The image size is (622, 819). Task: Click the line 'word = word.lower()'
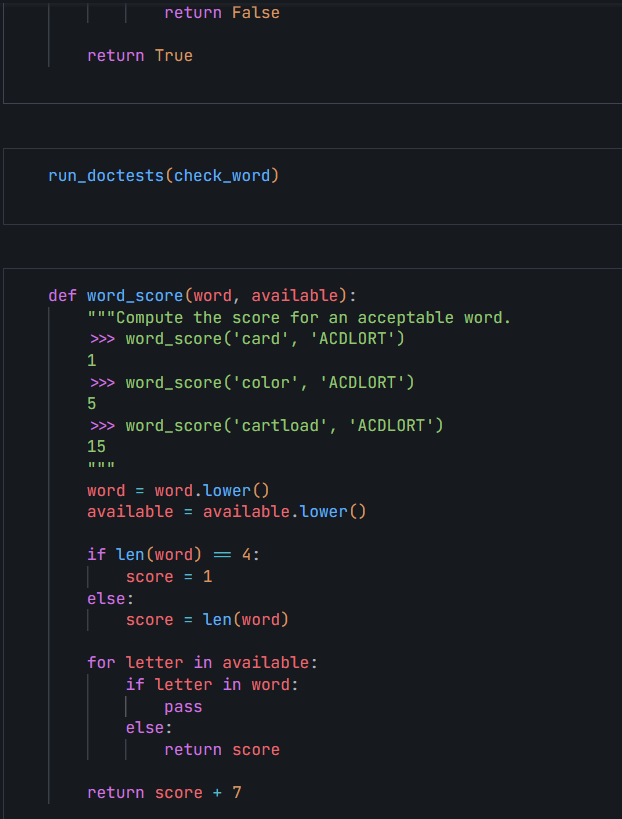click(x=178, y=490)
